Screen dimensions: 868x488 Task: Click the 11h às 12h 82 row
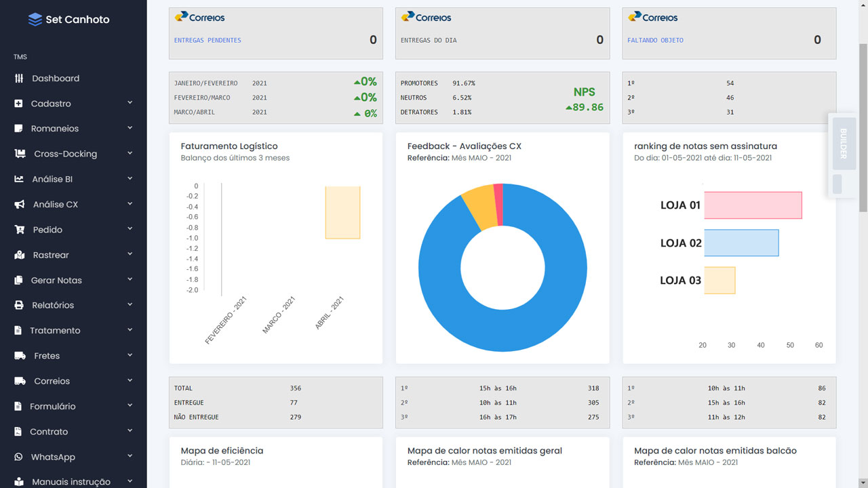pyautogui.click(x=726, y=417)
